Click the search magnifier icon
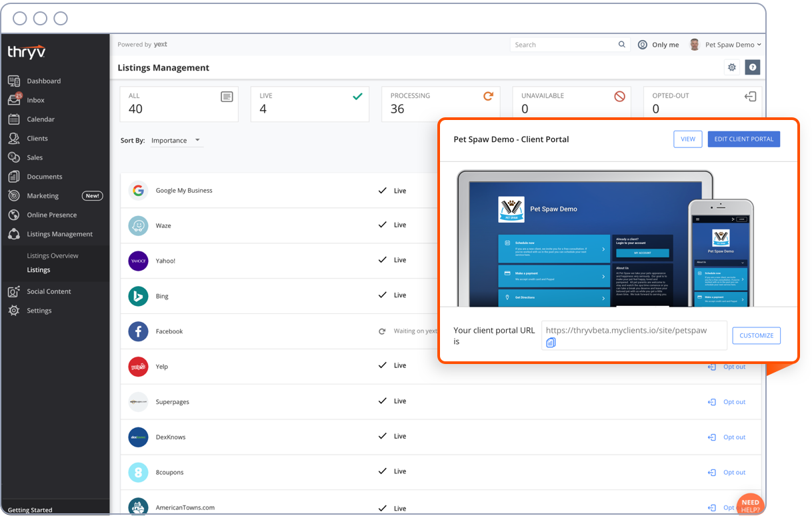812x516 pixels. (621, 44)
